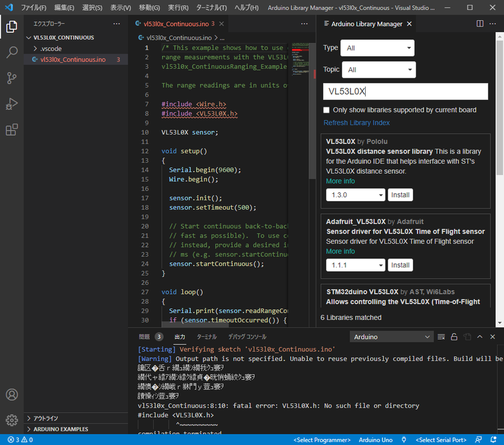Viewport: 504px width, 445px height.
Task: Open the Extensions view icon
Action: pos(11,130)
